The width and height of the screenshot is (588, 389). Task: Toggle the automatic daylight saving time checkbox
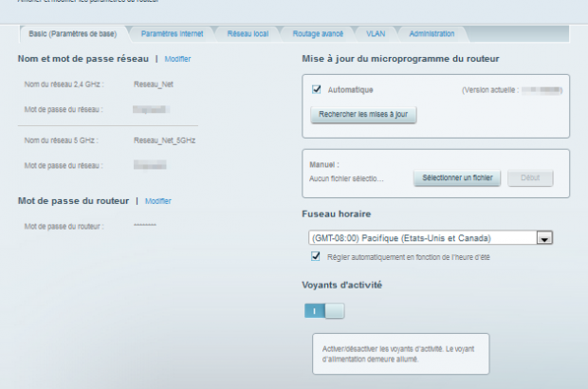(x=317, y=256)
